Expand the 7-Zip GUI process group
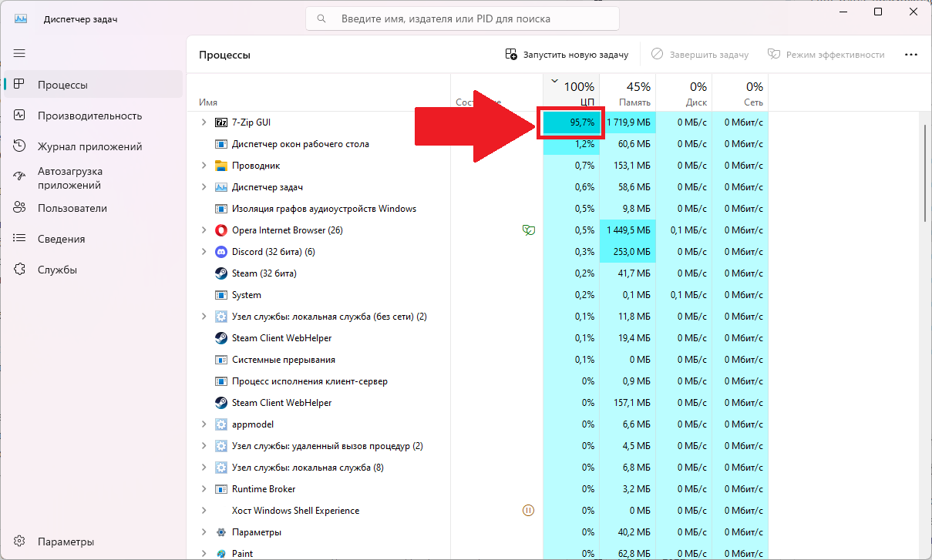The image size is (932, 560). coord(204,122)
